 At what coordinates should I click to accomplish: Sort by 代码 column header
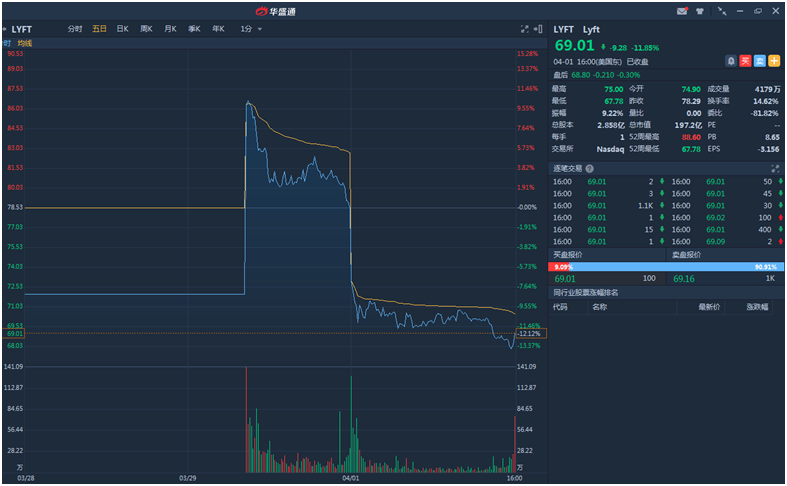click(560, 307)
